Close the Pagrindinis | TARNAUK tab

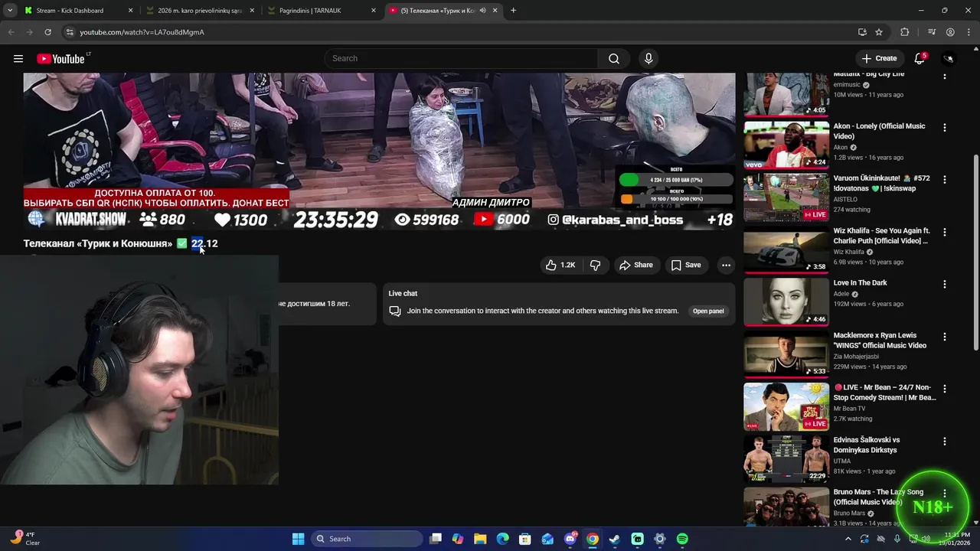click(374, 11)
